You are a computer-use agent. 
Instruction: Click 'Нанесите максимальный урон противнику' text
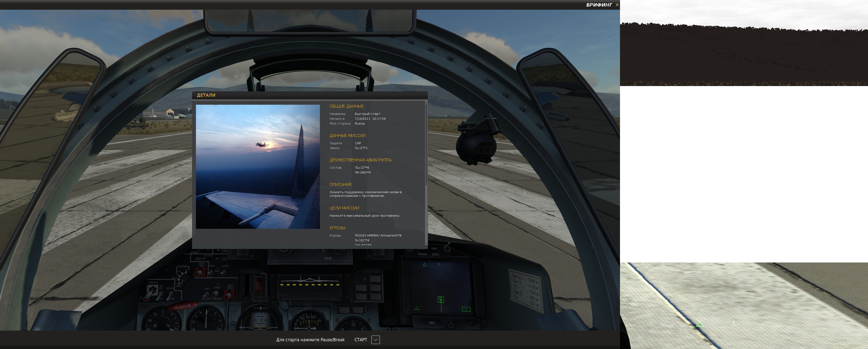tap(365, 215)
